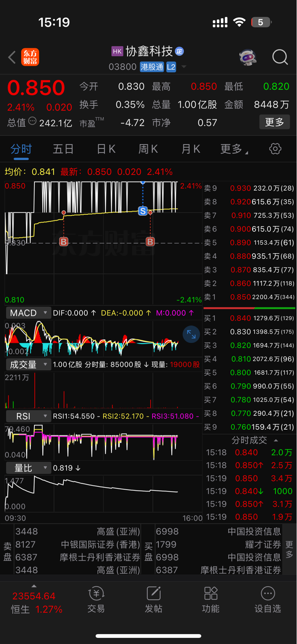This screenshot has width=297, height=644.
Task: Tap the first red B buy marker
Action: (64, 242)
